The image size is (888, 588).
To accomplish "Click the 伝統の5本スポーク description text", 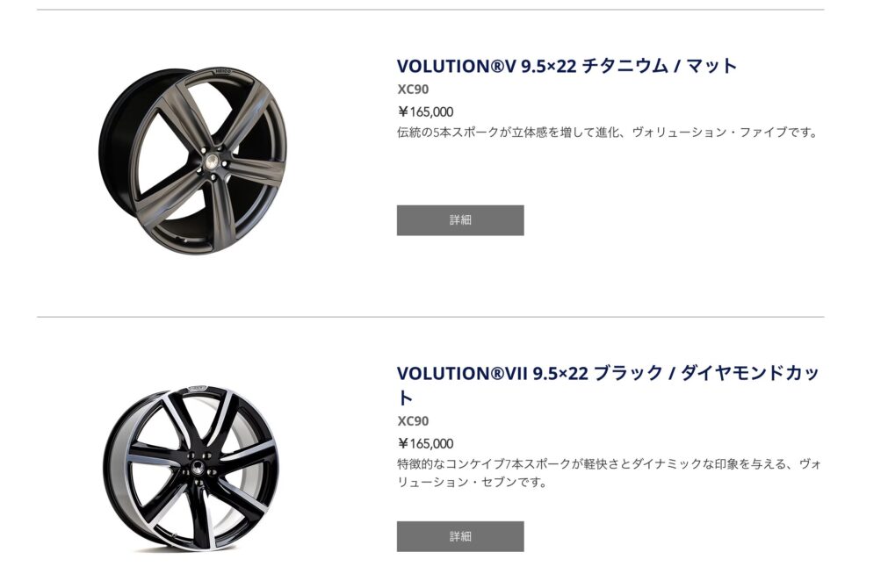I will coord(607,133).
